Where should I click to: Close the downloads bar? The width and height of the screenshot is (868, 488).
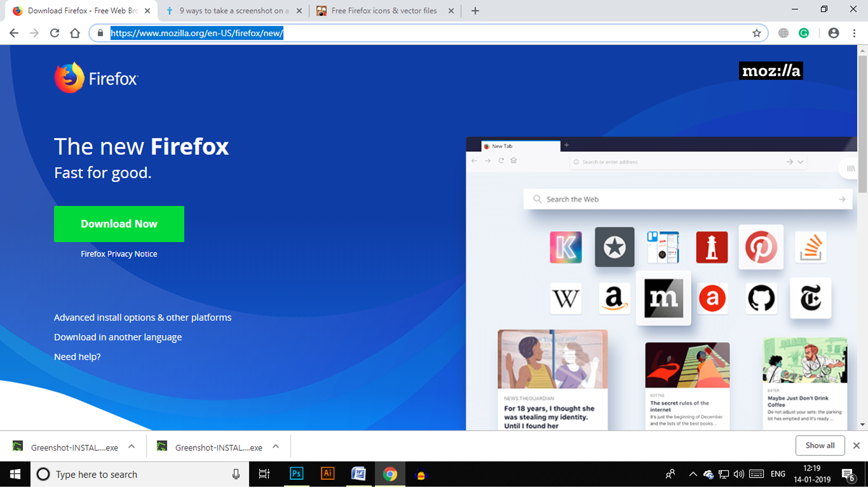click(x=856, y=446)
